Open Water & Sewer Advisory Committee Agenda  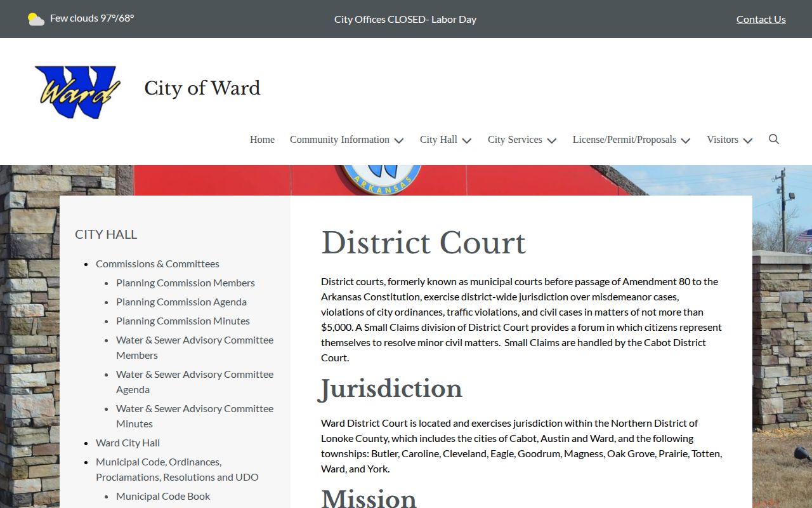pos(195,382)
